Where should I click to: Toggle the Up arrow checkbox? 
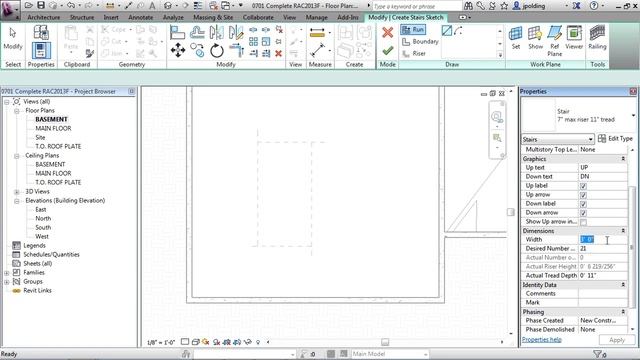click(x=583, y=195)
